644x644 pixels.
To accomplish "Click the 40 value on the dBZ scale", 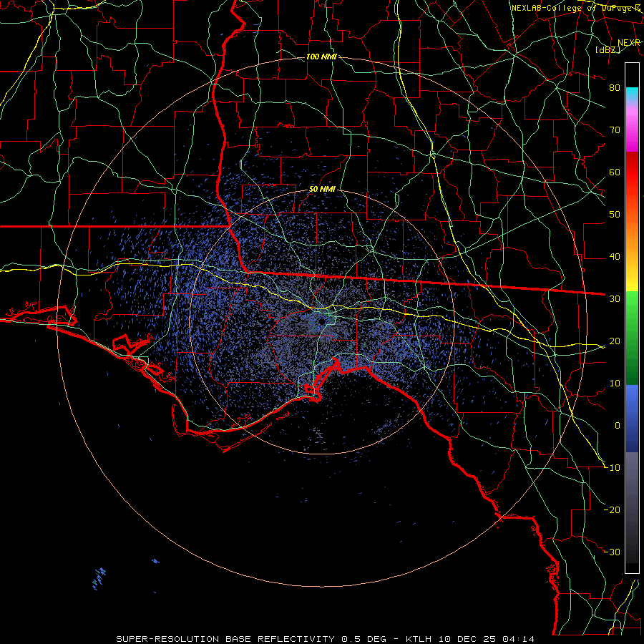I will tap(615, 257).
